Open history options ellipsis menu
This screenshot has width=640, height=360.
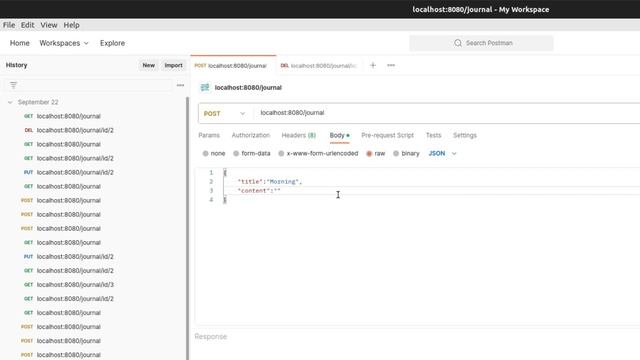click(x=180, y=85)
